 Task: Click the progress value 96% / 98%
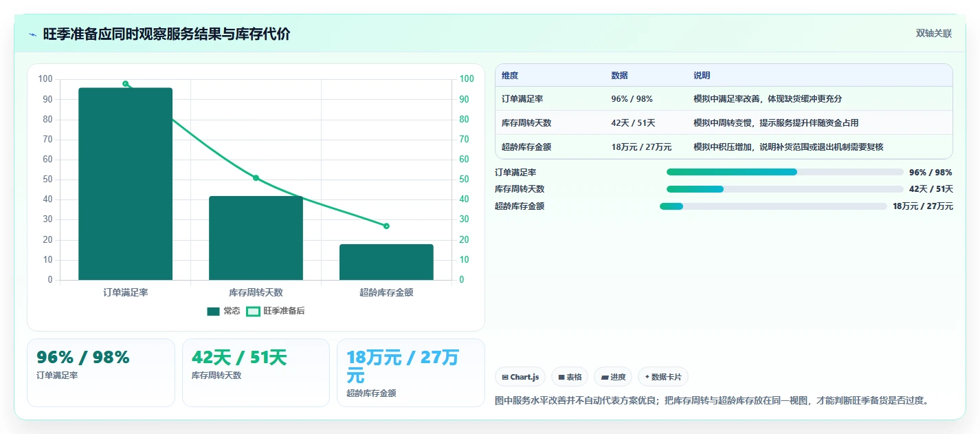click(x=931, y=173)
